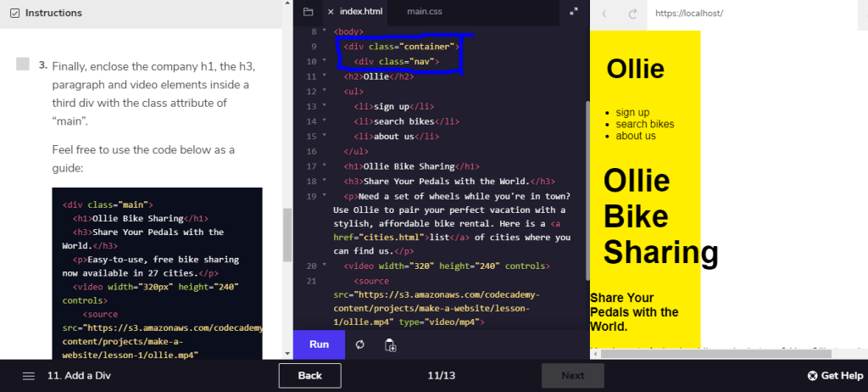Select the index.html tab
The width and height of the screenshot is (868, 392).
pos(361,12)
